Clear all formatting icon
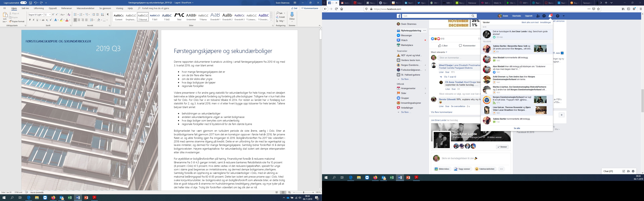 (69, 15)
